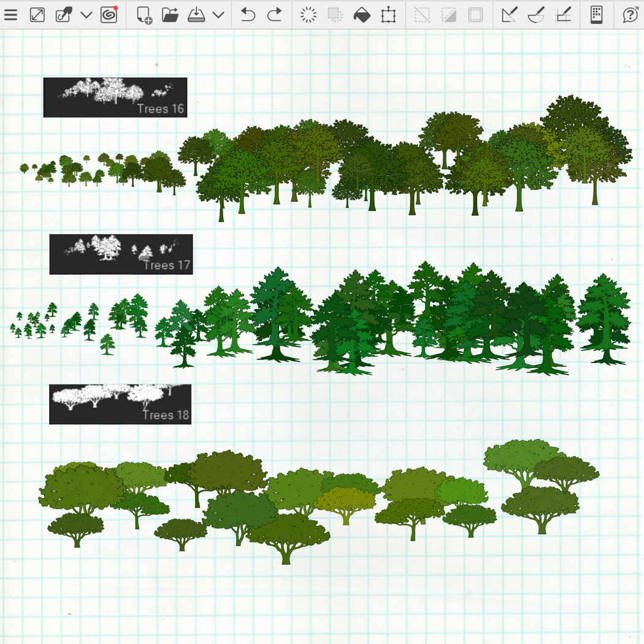
Task: Create a new canvas document
Action: click(144, 15)
